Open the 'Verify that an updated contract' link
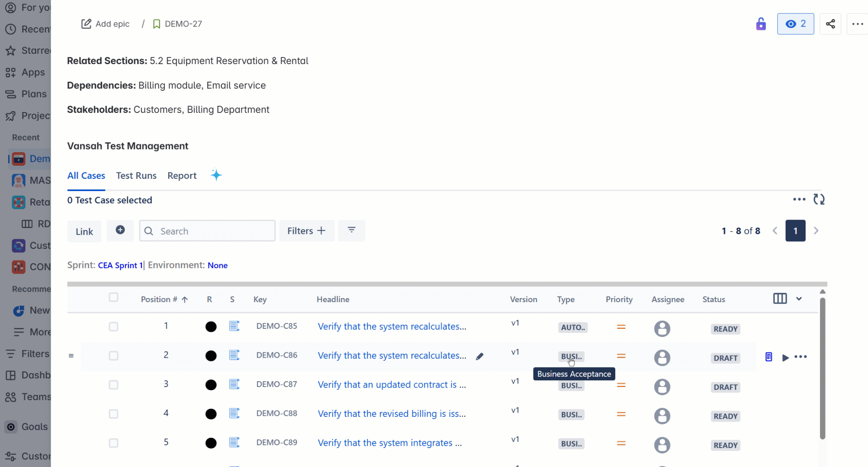The height and width of the screenshot is (467, 868). pyautogui.click(x=392, y=385)
